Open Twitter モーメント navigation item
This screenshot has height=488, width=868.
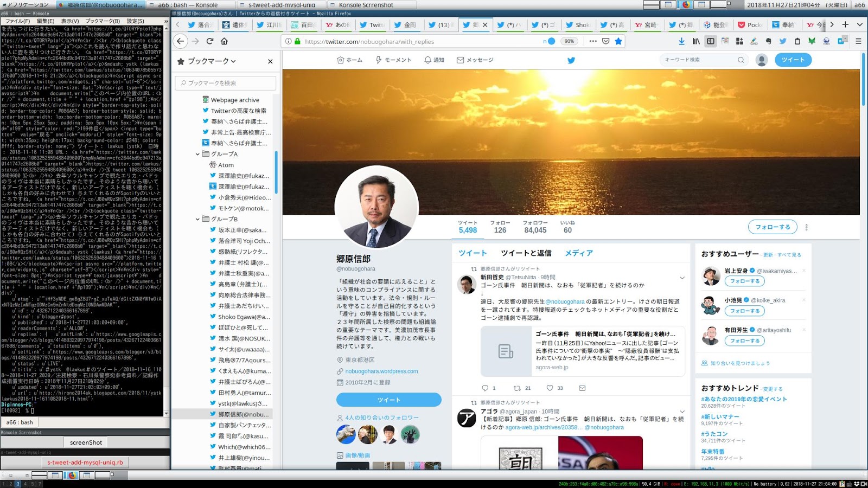tap(393, 60)
